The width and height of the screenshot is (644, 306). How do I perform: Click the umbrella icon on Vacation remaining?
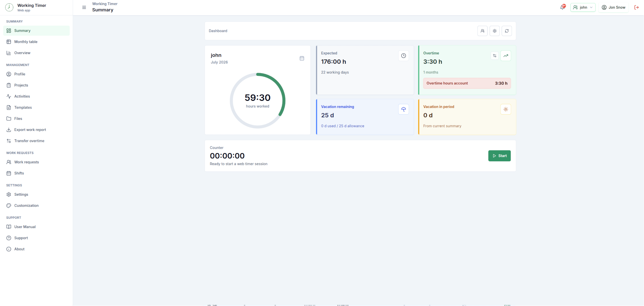click(x=403, y=109)
